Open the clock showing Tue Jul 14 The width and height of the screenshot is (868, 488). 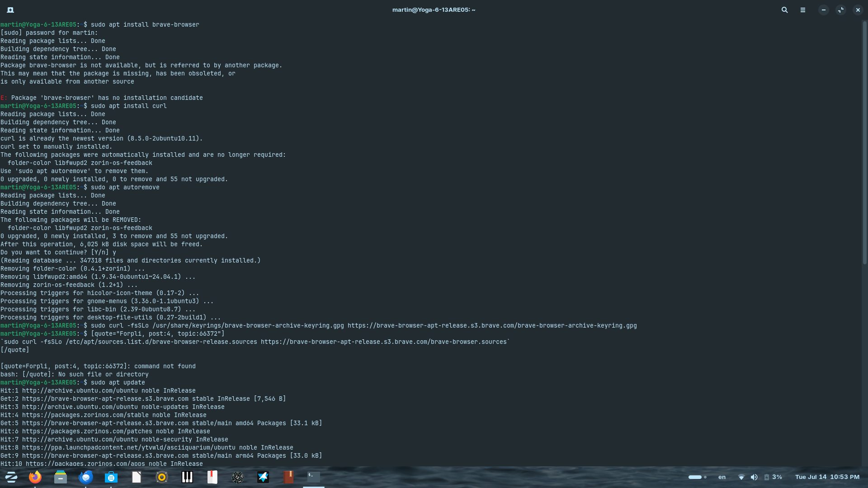coord(827,477)
